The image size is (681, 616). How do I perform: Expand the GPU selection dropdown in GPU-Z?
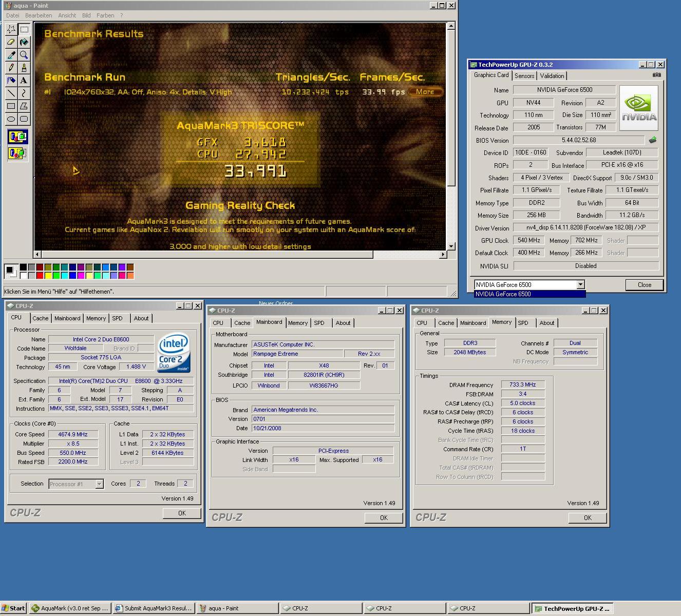point(580,284)
